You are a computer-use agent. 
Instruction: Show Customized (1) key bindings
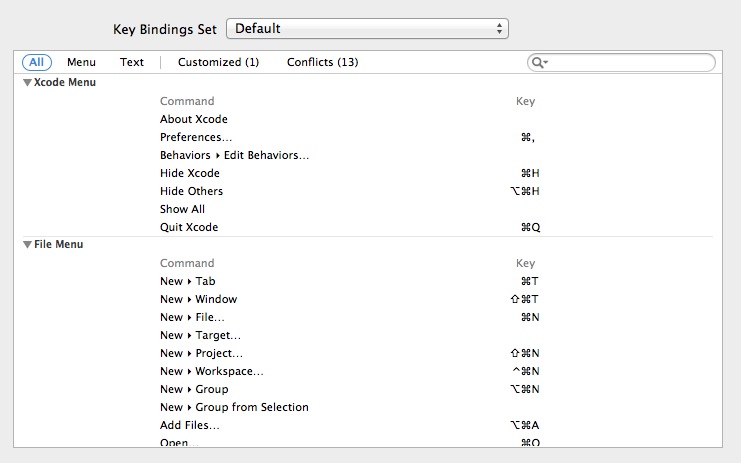click(218, 62)
